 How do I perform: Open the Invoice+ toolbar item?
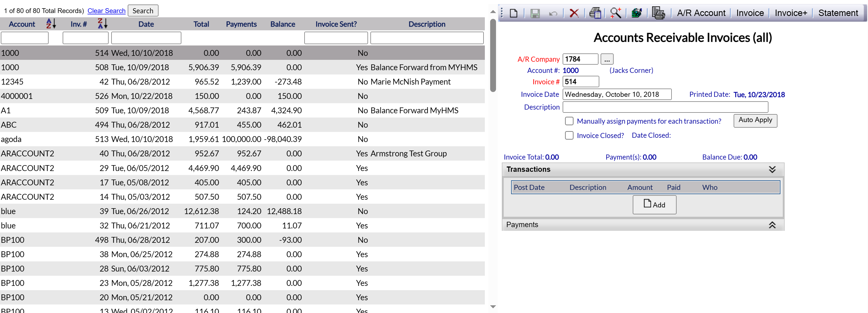(791, 13)
